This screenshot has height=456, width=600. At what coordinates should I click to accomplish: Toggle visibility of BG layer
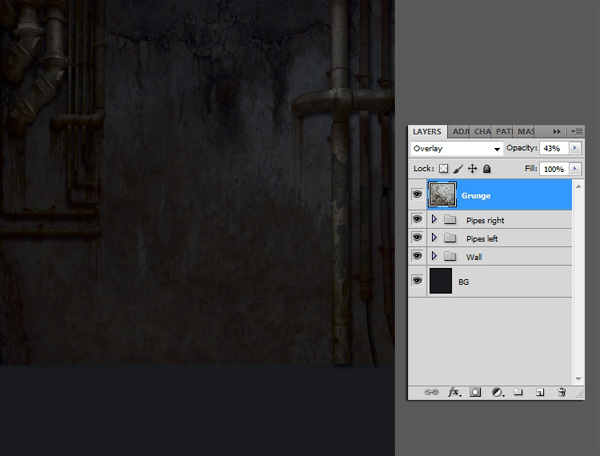point(417,282)
